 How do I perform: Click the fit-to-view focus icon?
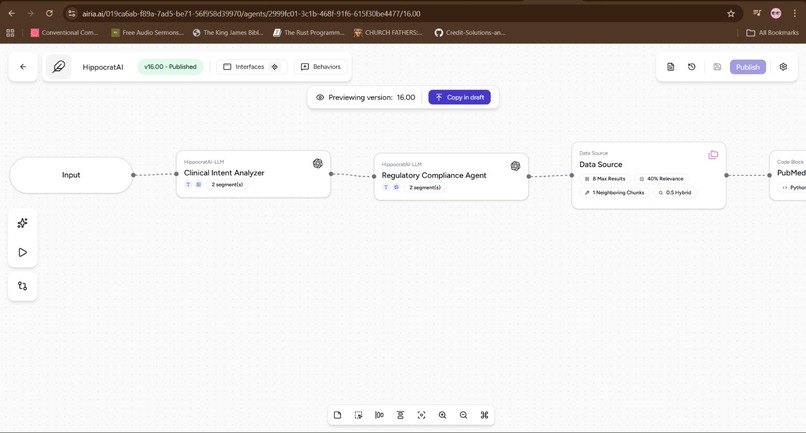[x=422, y=416]
